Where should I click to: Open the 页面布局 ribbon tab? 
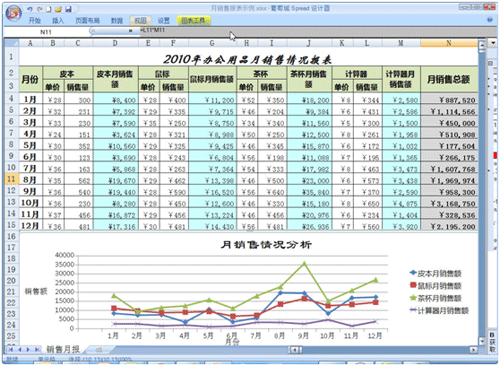87,21
